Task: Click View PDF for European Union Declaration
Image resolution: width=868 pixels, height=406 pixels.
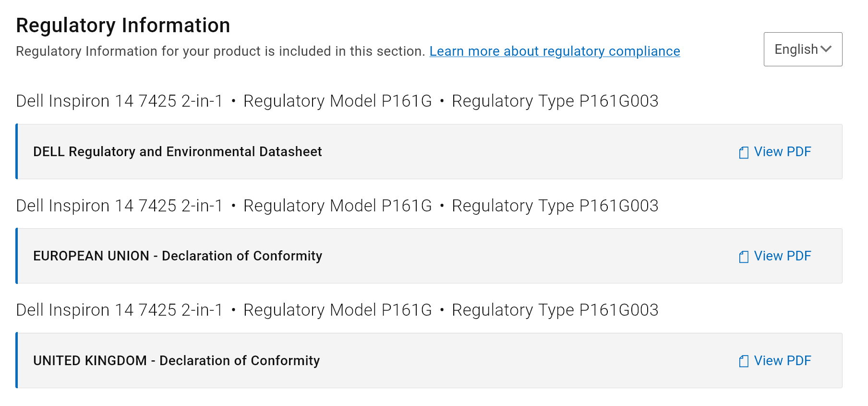Action: tap(782, 256)
